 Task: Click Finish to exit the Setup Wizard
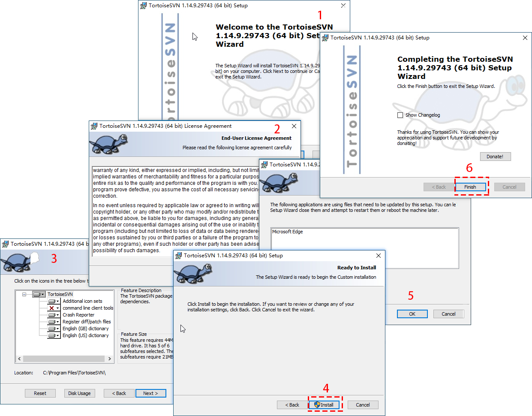(x=470, y=187)
